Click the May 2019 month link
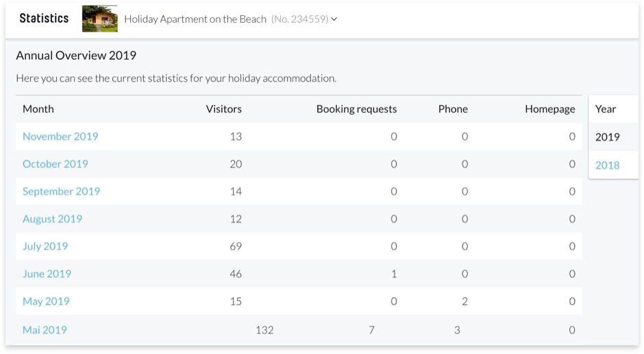 (46, 301)
